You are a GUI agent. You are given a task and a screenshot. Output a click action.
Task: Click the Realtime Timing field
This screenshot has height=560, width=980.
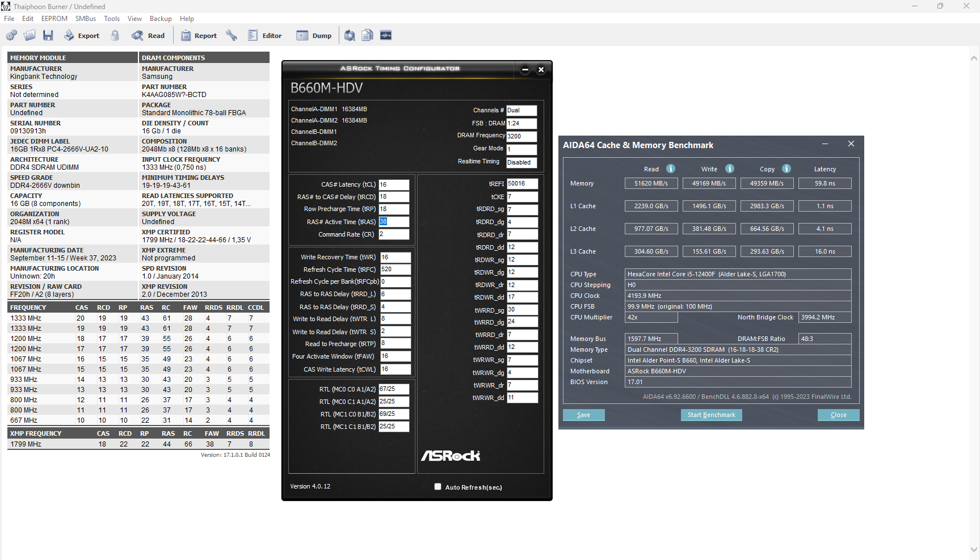tap(521, 163)
